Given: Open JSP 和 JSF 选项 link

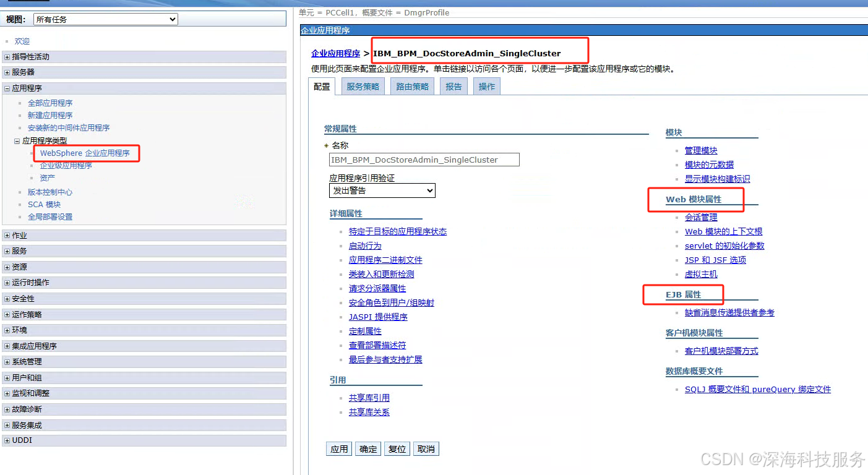Looking at the screenshot, I should pyautogui.click(x=715, y=260).
